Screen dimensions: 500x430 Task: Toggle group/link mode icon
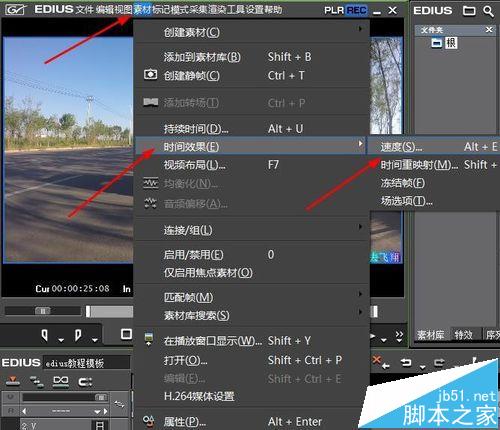click(x=61, y=381)
